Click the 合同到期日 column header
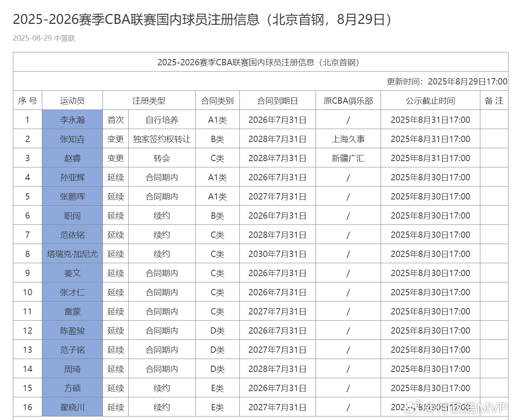Screen dimensions: 512x420 tap(278, 101)
